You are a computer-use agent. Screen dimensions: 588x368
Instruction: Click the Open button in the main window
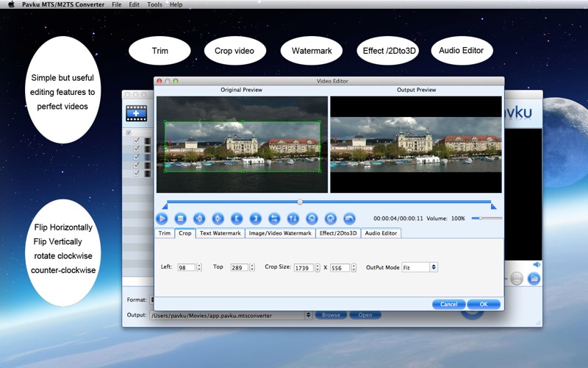click(x=365, y=315)
